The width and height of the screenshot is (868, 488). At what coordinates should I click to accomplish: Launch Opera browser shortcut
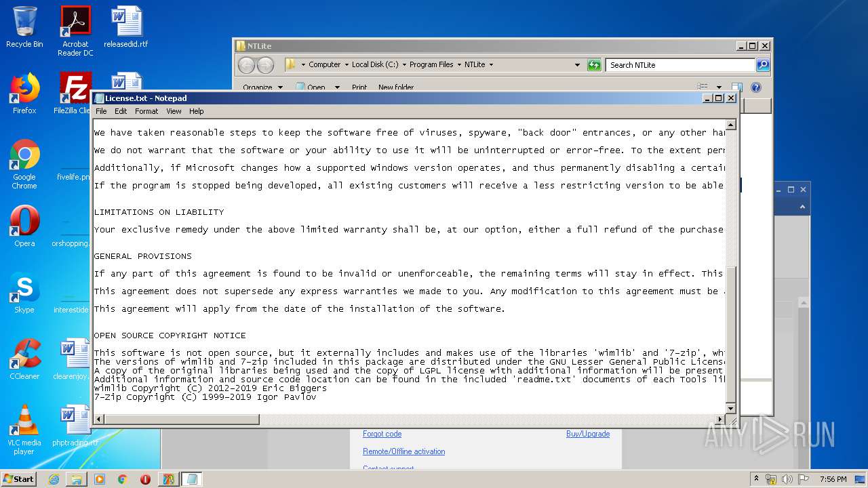coord(24,226)
